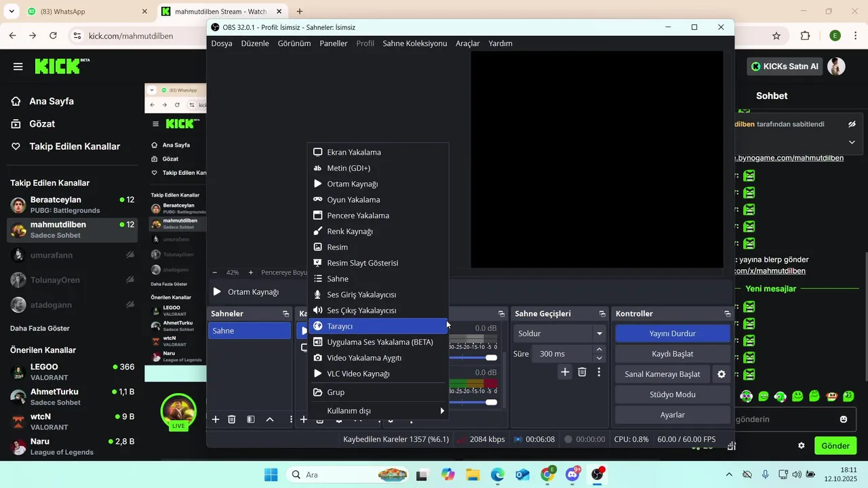
Task: Select Oyun Yakalama from the source menu
Action: 378,200
